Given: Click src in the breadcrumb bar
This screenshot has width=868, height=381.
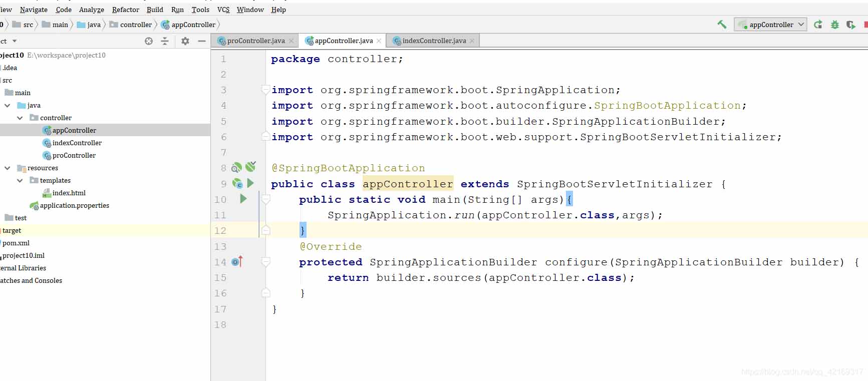Looking at the screenshot, I should point(23,25).
